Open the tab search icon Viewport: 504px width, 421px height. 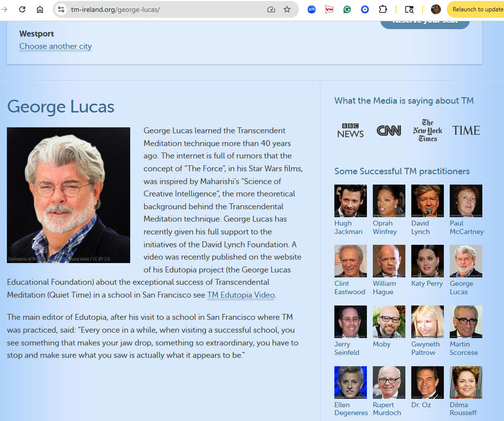(409, 9)
